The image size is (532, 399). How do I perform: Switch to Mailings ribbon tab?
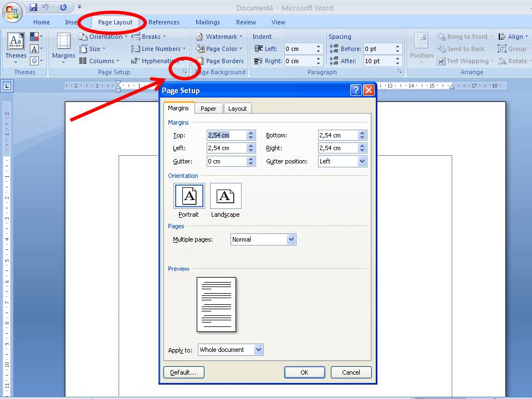tap(208, 22)
